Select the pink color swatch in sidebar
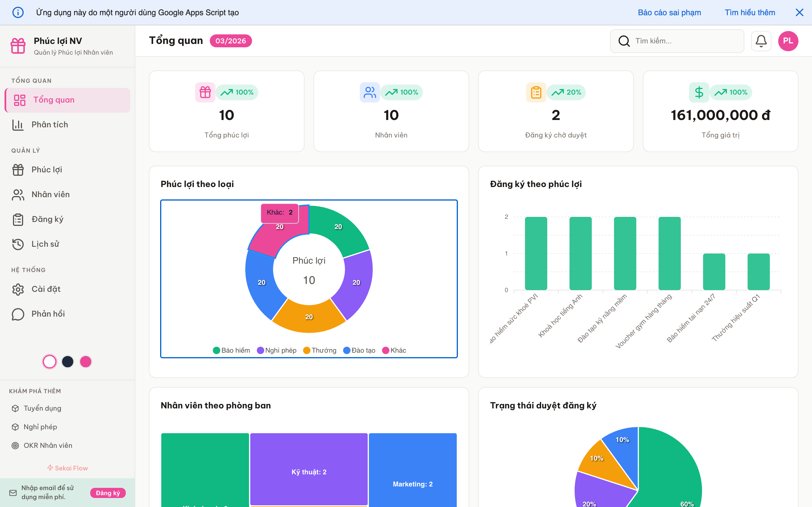The height and width of the screenshot is (507, 812). click(x=85, y=361)
